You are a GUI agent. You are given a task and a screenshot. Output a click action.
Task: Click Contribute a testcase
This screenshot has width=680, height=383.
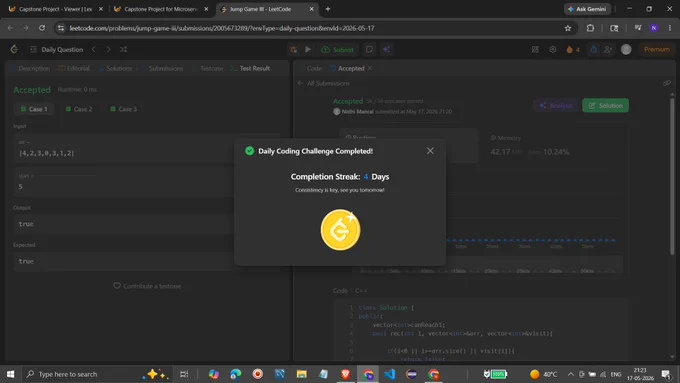(x=147, y=286)
